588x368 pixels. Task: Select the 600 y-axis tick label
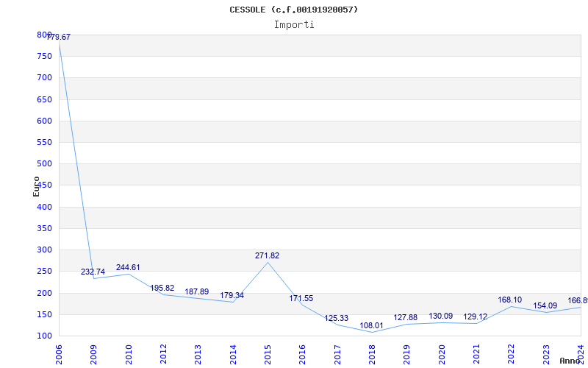click(44, 121)
